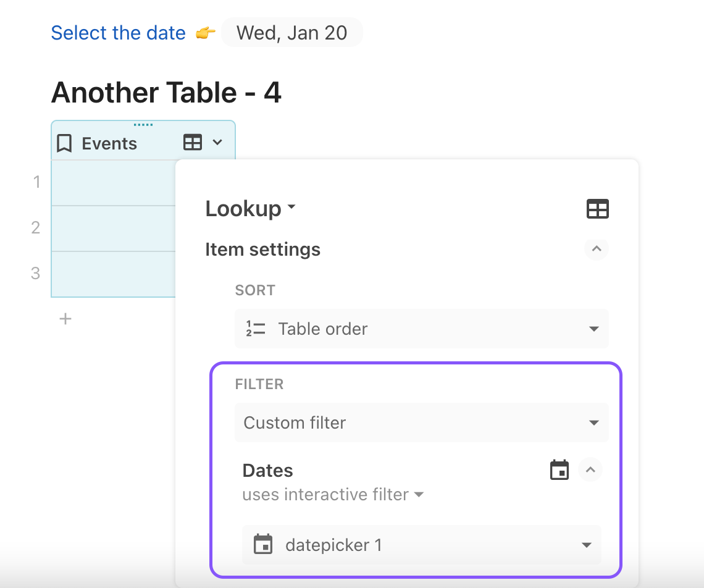Viewport: 704px width, 588px height.
Task: Click the Events cell in row 2
Action: [x=112, y=228]
